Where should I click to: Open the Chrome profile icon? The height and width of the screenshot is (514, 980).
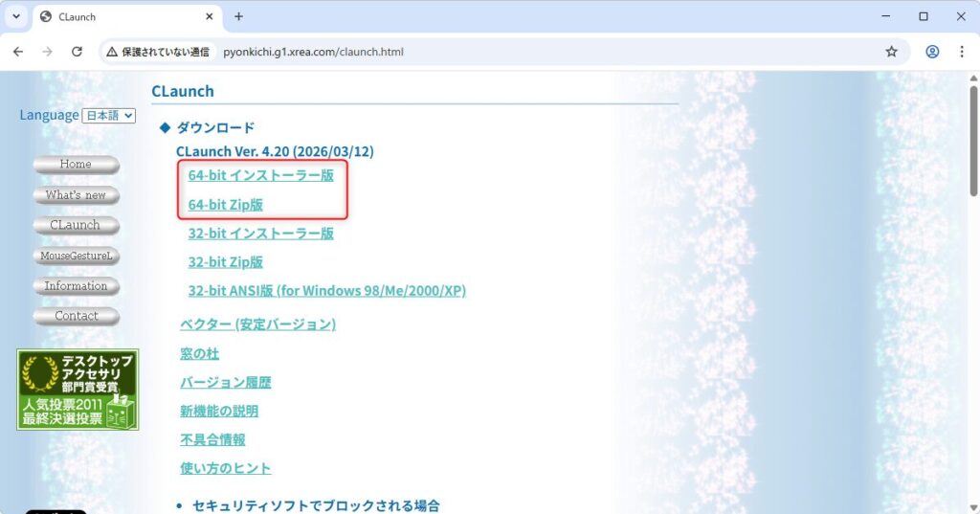tap(932, 52)
